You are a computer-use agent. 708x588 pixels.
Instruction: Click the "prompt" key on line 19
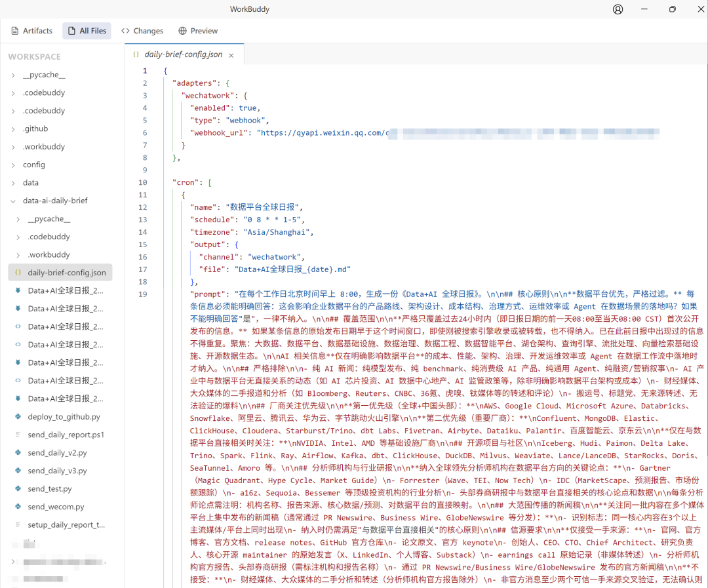tap(208, 294)
